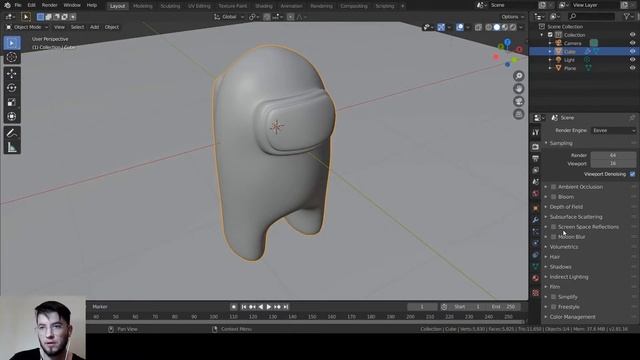Open Texture properties checker icon
Viewport: 640px width, 360px height.
[x=536, y=293]
